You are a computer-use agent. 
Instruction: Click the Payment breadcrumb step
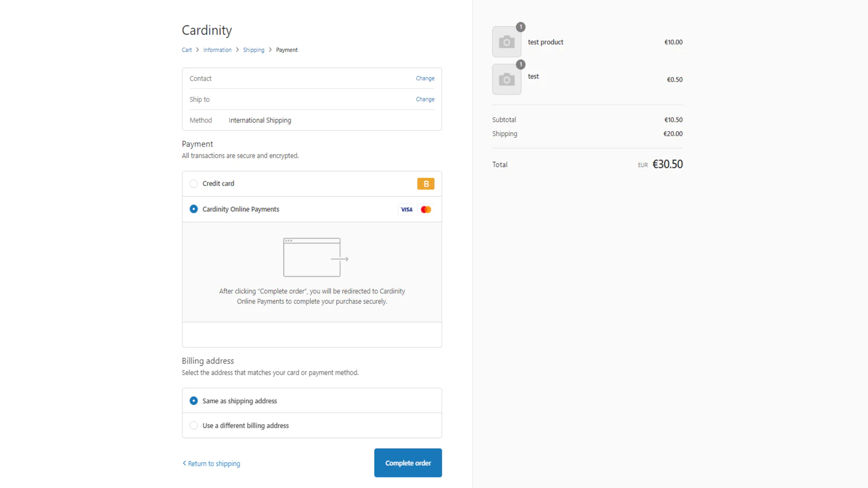point(287,50)
